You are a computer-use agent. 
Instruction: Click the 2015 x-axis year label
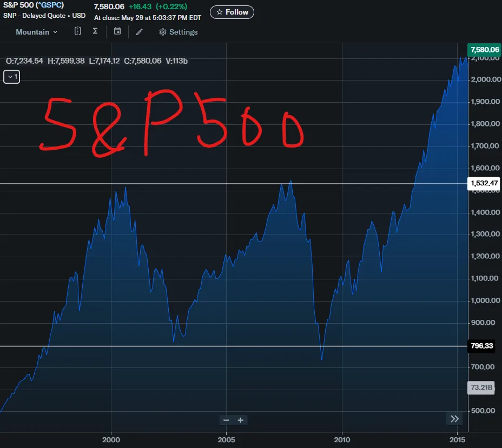click(x=458, y=440)
